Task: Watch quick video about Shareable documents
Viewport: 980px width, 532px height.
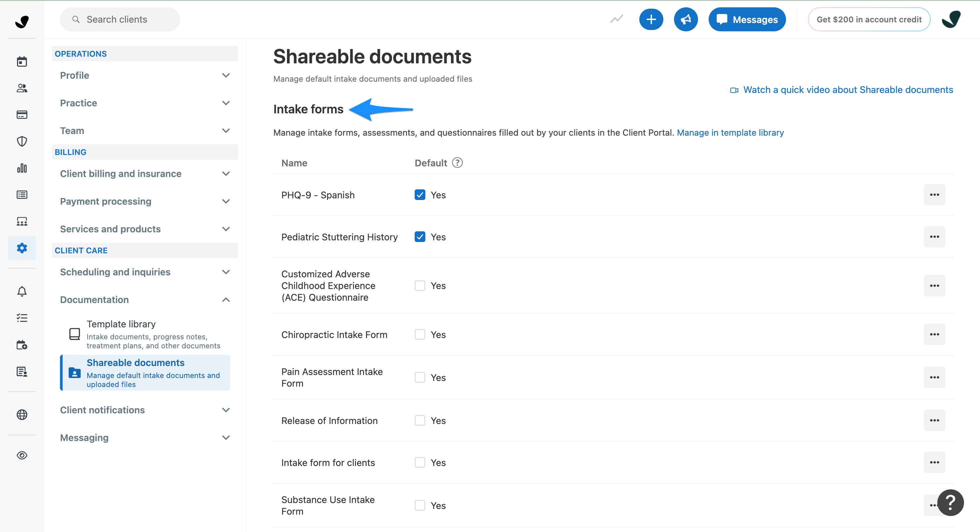Action: click(842, 90)
